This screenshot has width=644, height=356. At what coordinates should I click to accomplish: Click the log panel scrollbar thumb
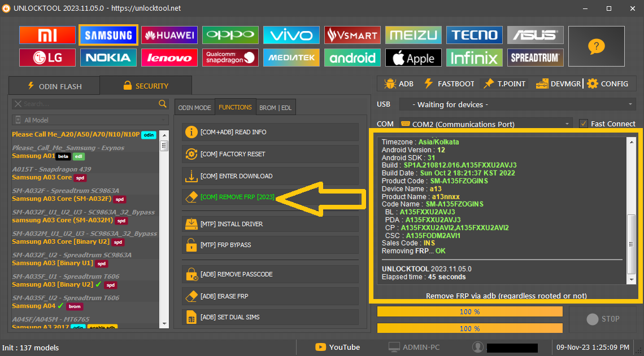(632, 244)
